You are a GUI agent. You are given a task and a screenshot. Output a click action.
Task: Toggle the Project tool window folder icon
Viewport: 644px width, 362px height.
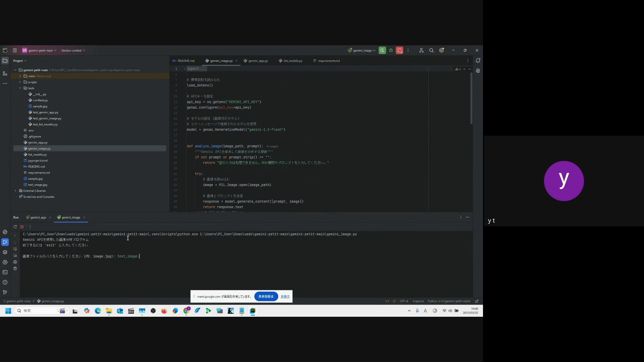coord(5,61)
